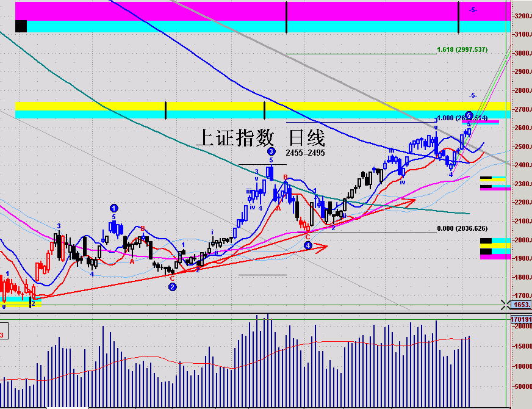Click the 2200 price axis label

click(522, 202)
